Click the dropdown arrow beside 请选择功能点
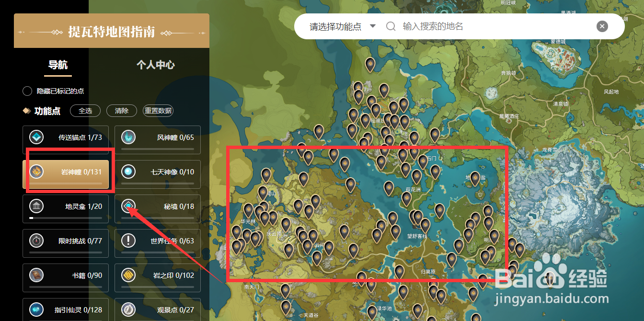 (x=373, y=26)
